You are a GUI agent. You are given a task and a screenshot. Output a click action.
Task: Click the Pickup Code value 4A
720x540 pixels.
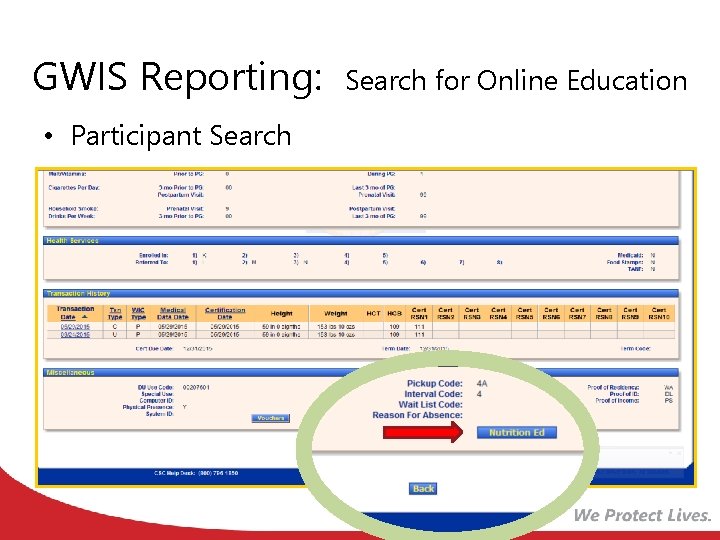pyautogui.click(x=482, y=383)
